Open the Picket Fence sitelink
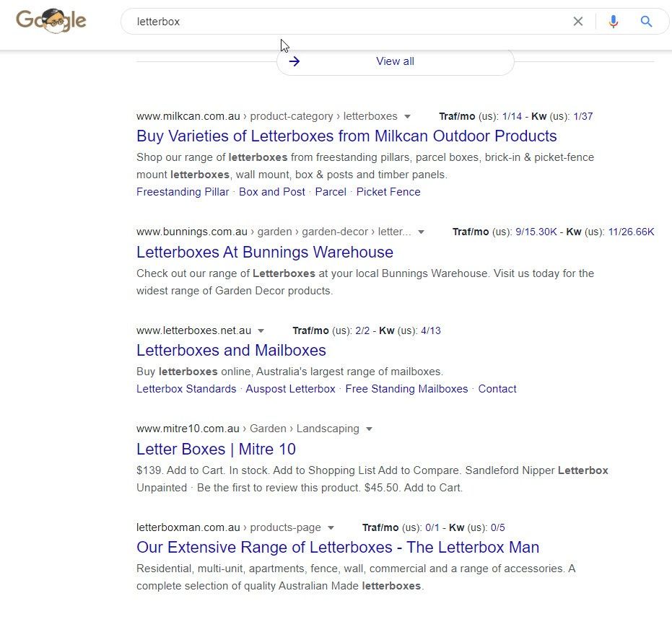 click(388, 192)
